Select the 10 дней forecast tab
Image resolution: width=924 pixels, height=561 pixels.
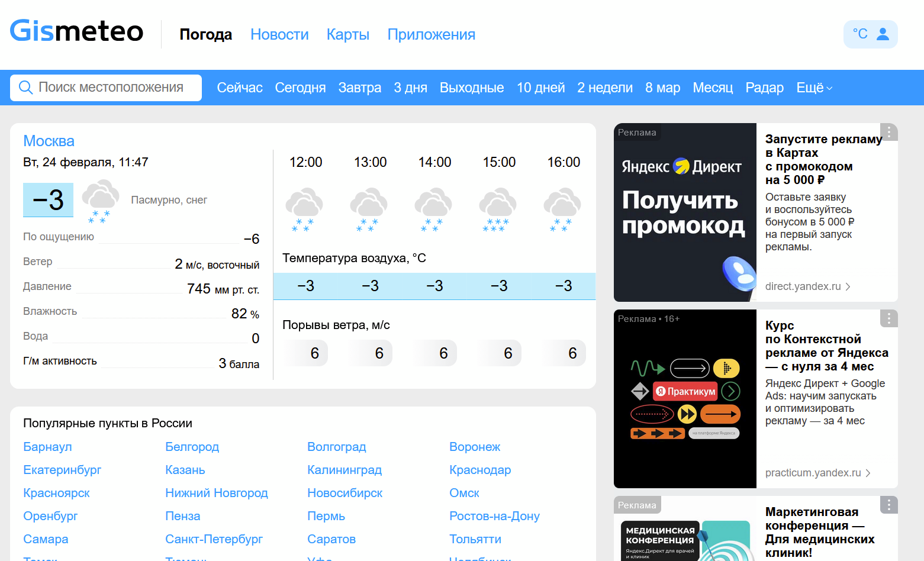(x=540, y=88)
